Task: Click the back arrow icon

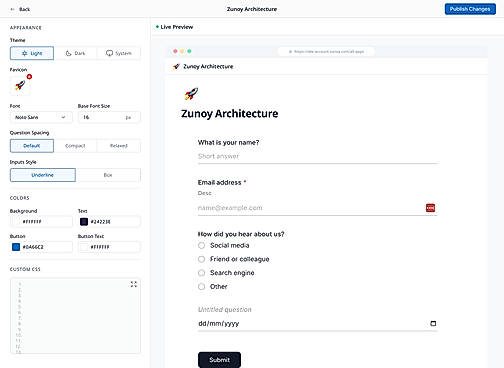Action: tap(13, 9)
